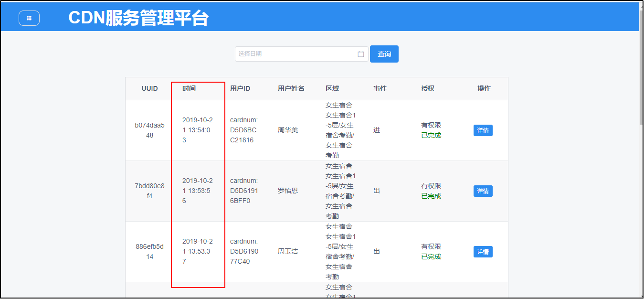Show 详情 for user 周玉洁
644x299 pixels.
pos(483,252)
